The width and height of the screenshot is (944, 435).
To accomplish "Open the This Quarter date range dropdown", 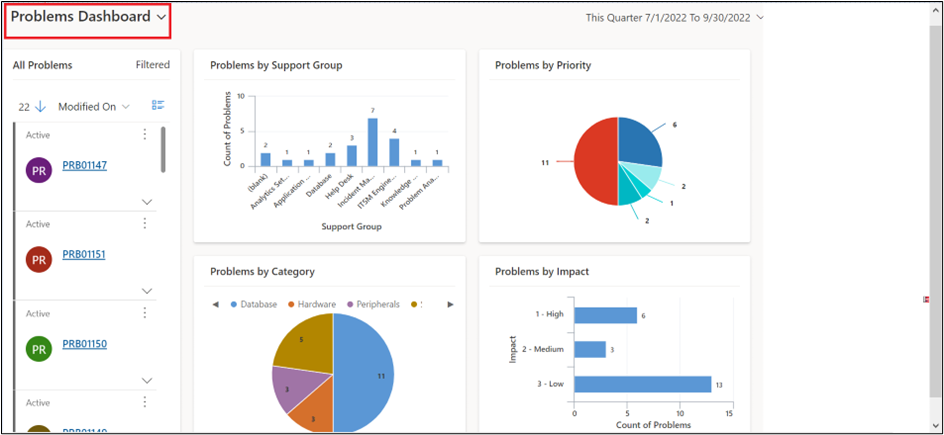I will (x=675, y=18).
